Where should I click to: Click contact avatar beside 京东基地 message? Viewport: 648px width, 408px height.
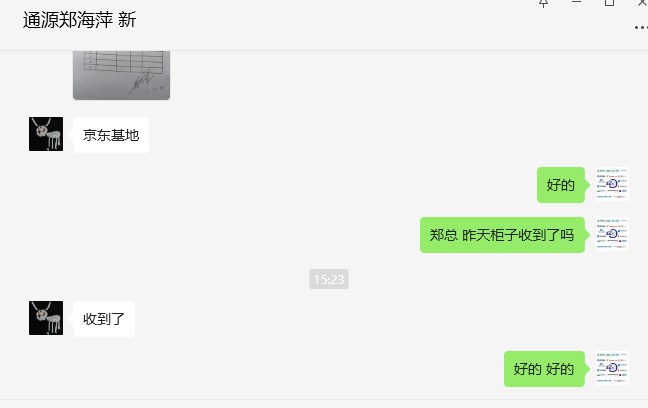click(46, 134)
